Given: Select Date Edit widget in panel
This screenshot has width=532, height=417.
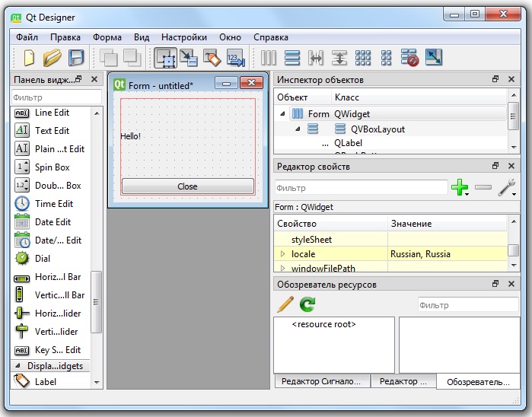Looking at the screenshot, I should 51,222.
